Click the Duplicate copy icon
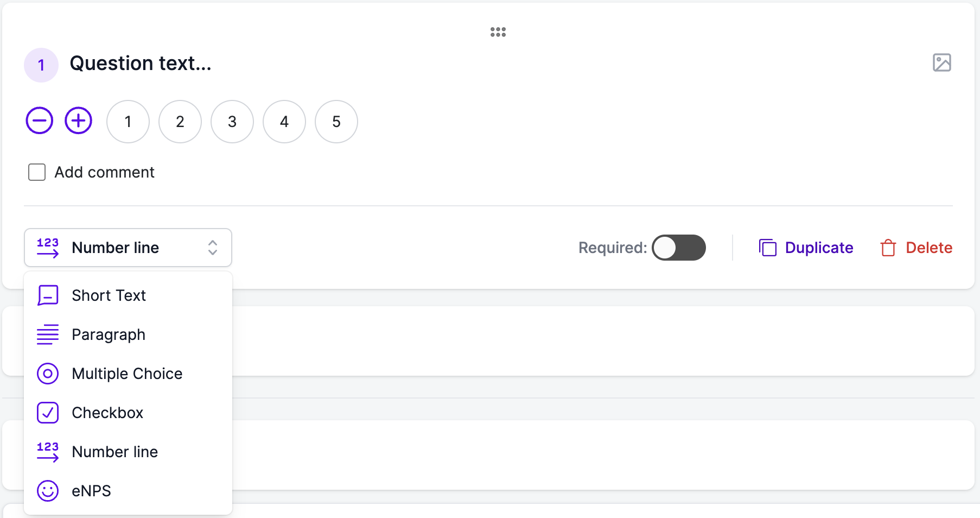 [x=768, y=248]
